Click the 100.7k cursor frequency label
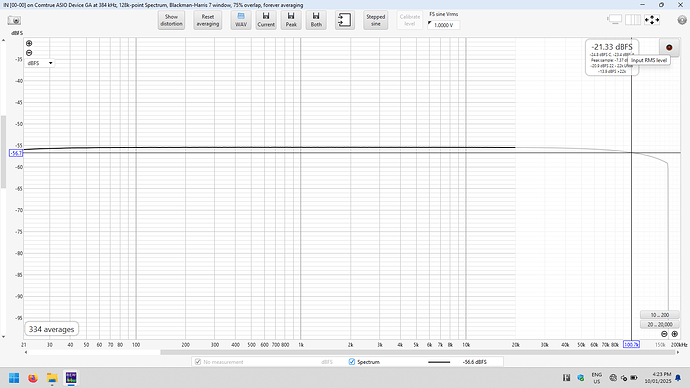 pos(631,344)
